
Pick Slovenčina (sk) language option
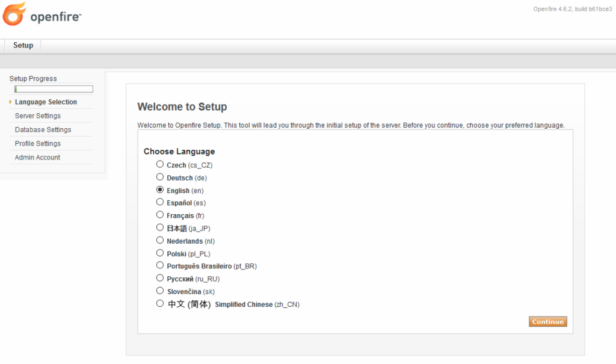[160, 291]
